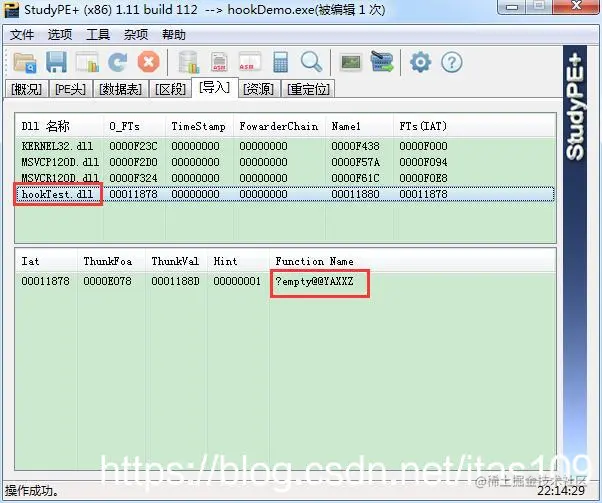
Task: Click the 操作成功。 status bar message
Action: click(x=32, y=491)
